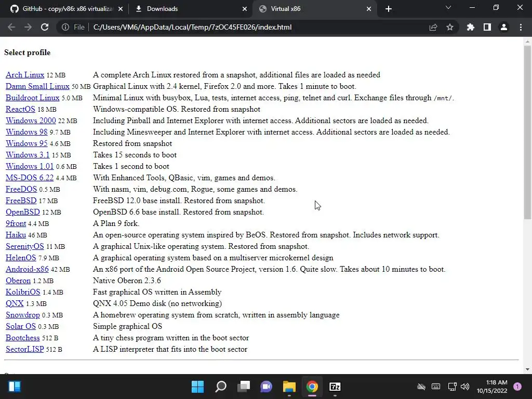The width and height of the screenshot is (532, 399).
Task: Close the Downloads tab
Action: point(245,9)
